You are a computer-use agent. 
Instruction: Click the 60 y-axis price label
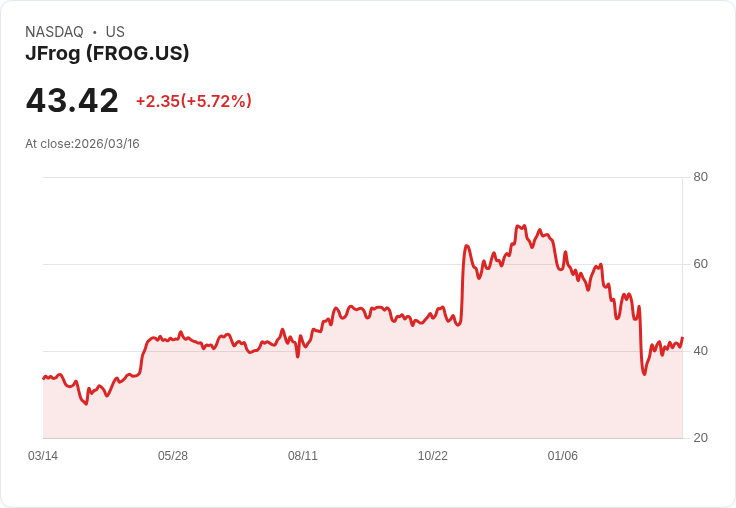coord(700,264)
